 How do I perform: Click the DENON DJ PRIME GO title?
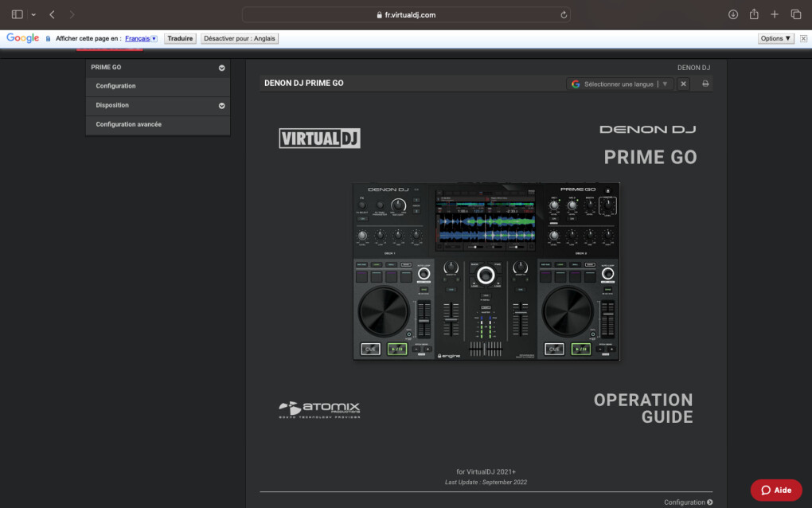coord(304,84)
